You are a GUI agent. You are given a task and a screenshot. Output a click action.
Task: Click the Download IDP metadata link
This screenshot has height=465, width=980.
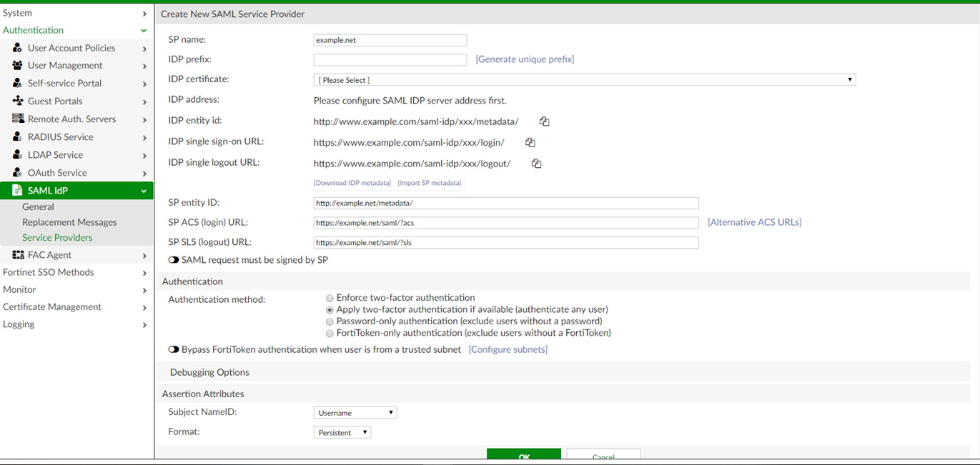coord(352,184)
